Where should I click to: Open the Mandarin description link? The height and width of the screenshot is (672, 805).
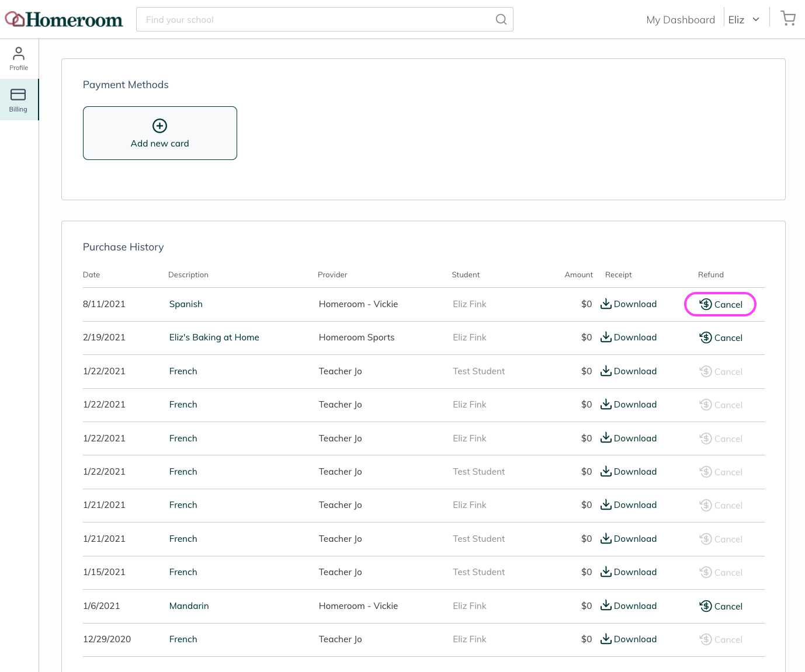pyautogui.click(x=189, y=606)
